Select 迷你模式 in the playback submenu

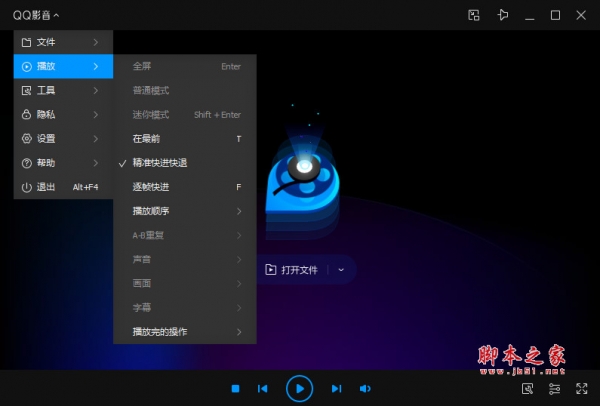point(185,114)
